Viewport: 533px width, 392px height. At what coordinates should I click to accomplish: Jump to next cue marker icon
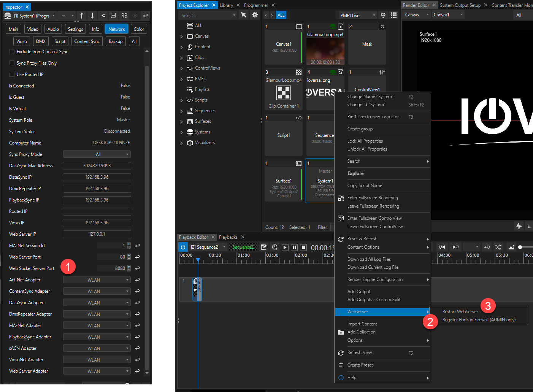[455, 247]
